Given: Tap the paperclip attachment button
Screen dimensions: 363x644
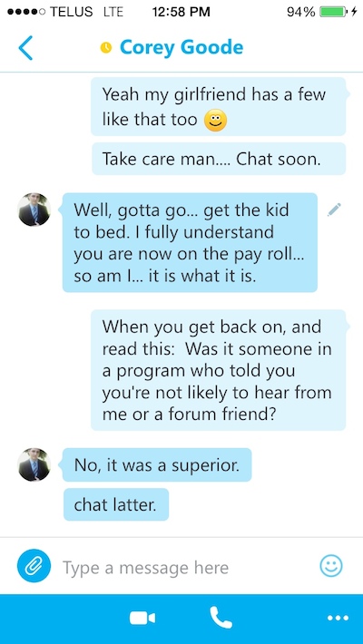Looking at the screenshot, I should (34, 566).
